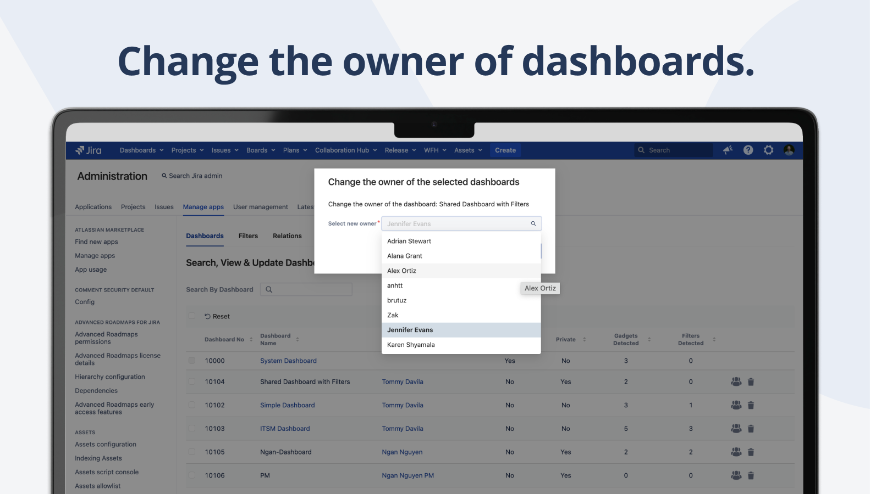The image size is (870, 494).
Task: Toggle the select-all checkbox beside Reset
Action: (x=191, y=316)
